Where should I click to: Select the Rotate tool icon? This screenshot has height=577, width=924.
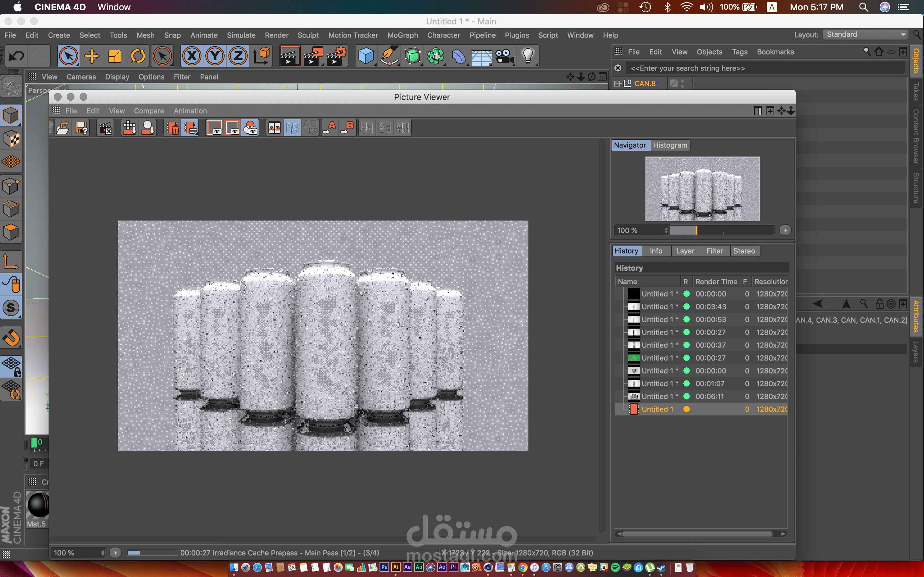point(138,56)
